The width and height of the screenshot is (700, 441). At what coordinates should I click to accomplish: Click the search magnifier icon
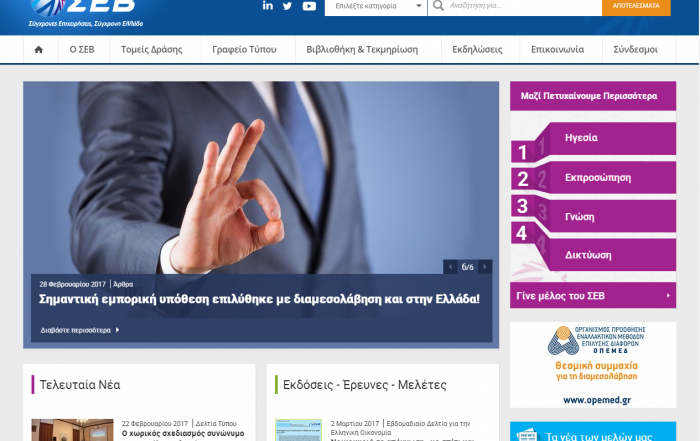[x=438, y=5]
